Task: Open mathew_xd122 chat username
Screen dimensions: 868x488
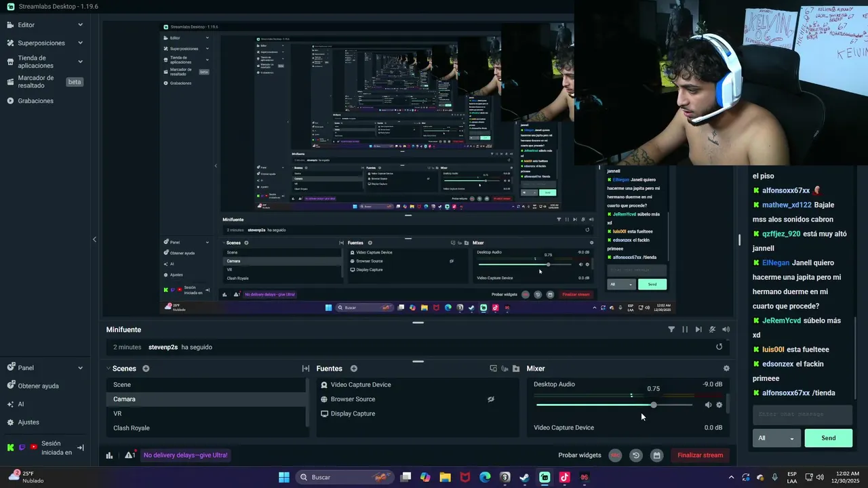Action: point(787,205)
